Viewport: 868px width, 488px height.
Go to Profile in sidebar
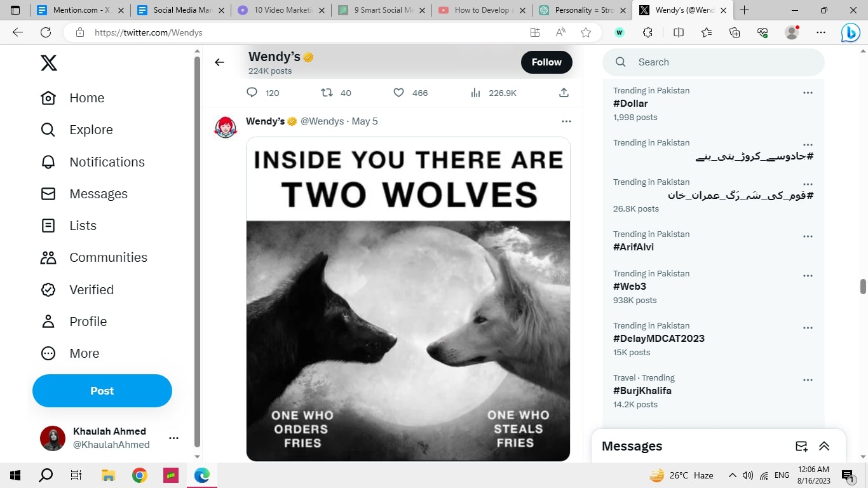point(73,322)
